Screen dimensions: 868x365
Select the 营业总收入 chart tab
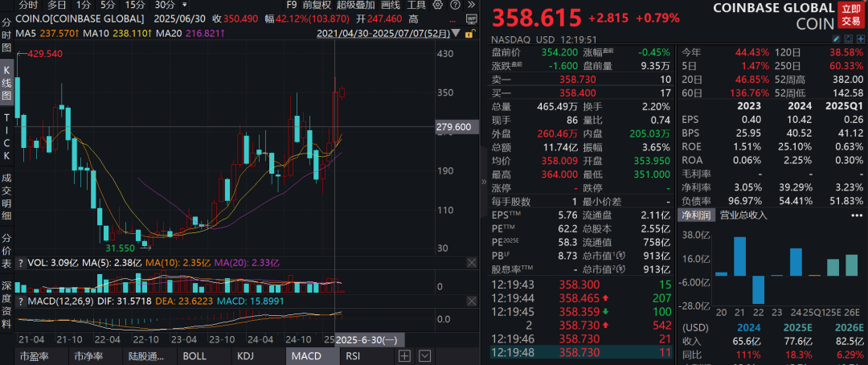[743, 215]
